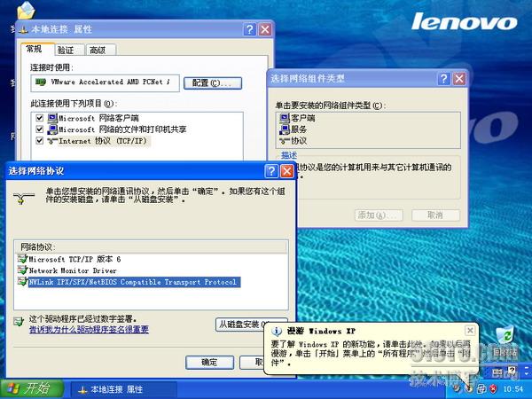Close the 选择网络协议 dialog
Screen dimensions: 532x399
coord(287,171)
